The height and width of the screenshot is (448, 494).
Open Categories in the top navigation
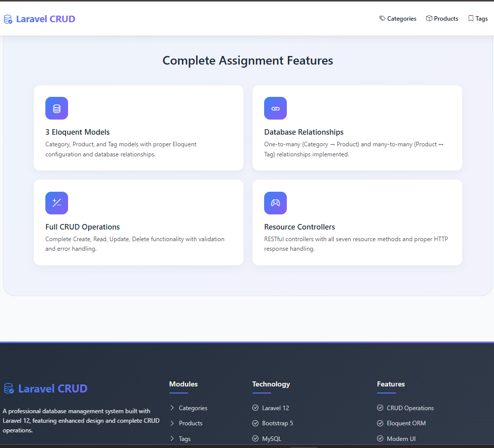click(x=398, y=19)
